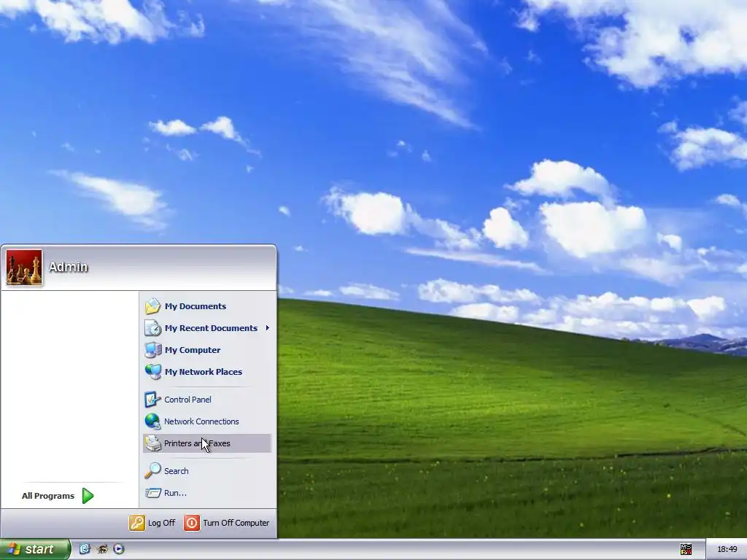Viewport: 747px width, 560px height.
Task: Click the Admin chess user picture
Action: pos(24,267)
